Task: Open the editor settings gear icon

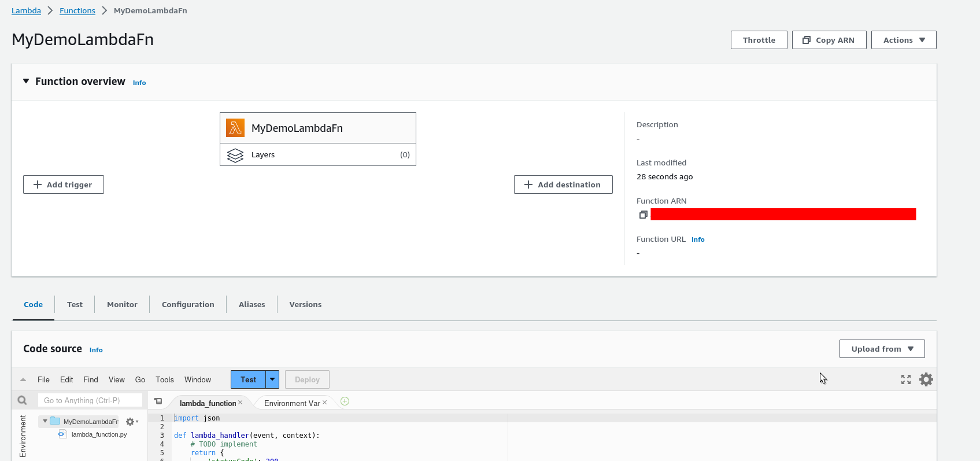Action: (926, 379)
